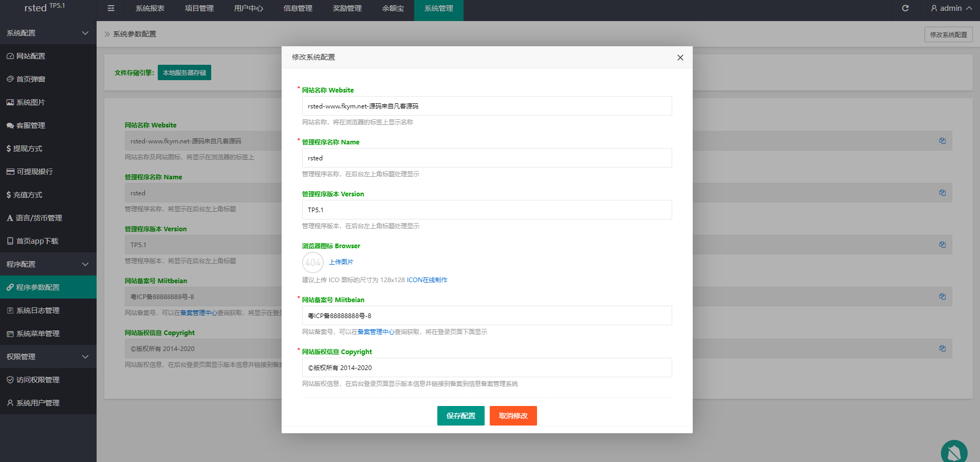Click copy icon beside 管理程序版本 field
Viewport: 980px width, 462px height.
click(x=942, y=245)
